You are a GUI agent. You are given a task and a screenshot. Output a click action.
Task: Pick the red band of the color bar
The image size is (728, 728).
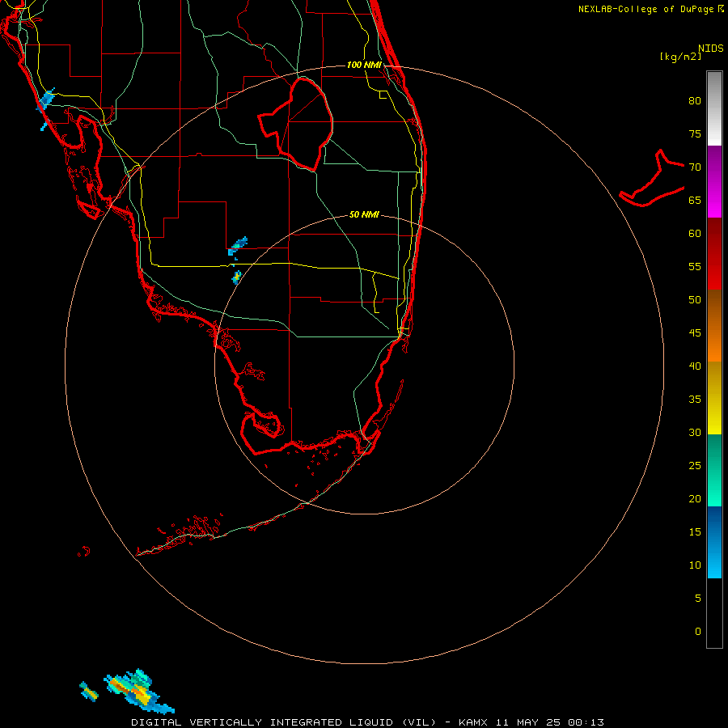[x=714, y=253]
